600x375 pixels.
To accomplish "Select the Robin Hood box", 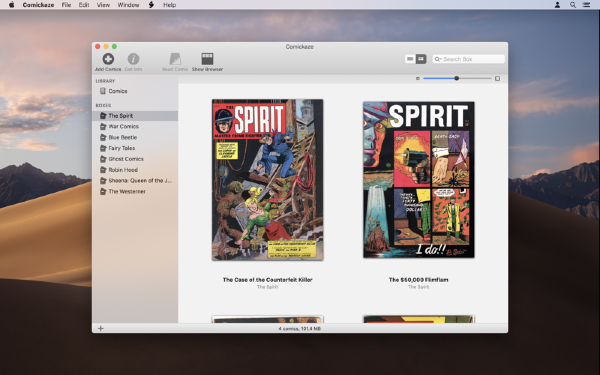I will pyautogui.click(x=135, y=170).
